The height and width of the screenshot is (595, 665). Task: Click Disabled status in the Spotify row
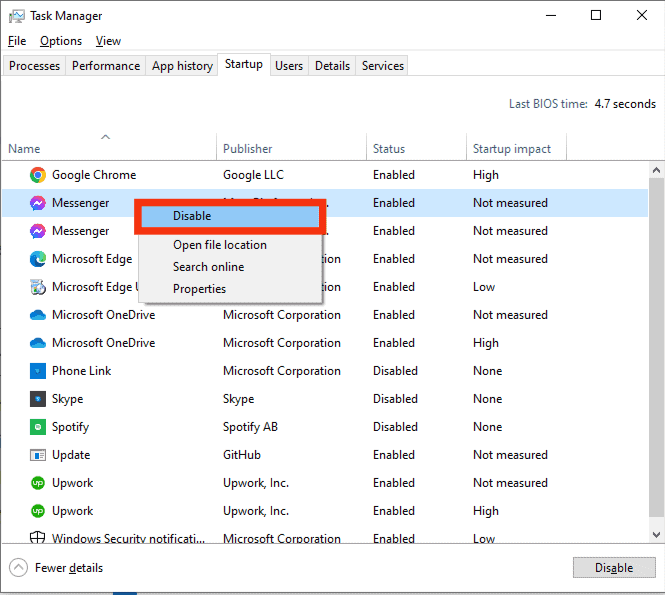(395, 427)
